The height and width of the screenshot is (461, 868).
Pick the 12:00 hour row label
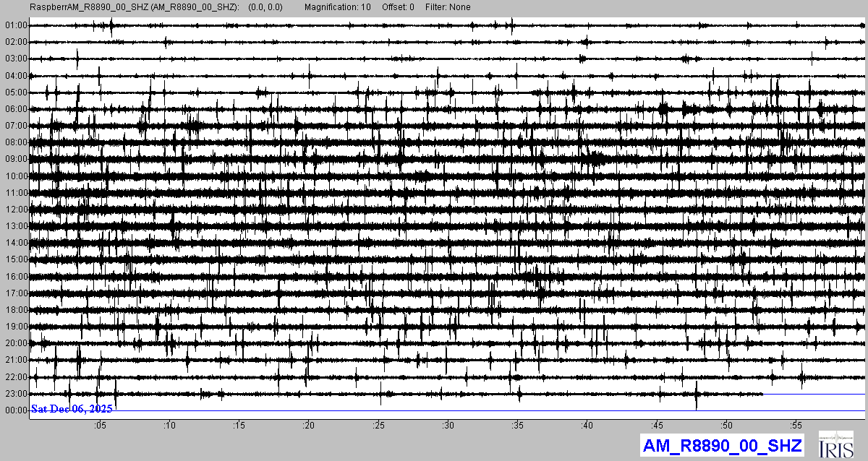(x=16, y=210)
